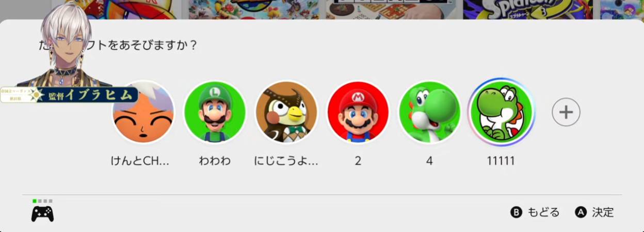Click the green player indicator light
Screen dimensions: 644x232
(34, 200)
